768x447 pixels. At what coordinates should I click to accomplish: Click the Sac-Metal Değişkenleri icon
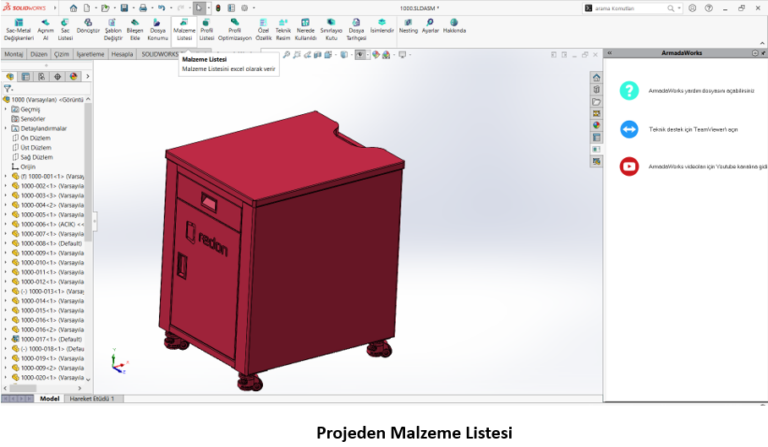17,26
